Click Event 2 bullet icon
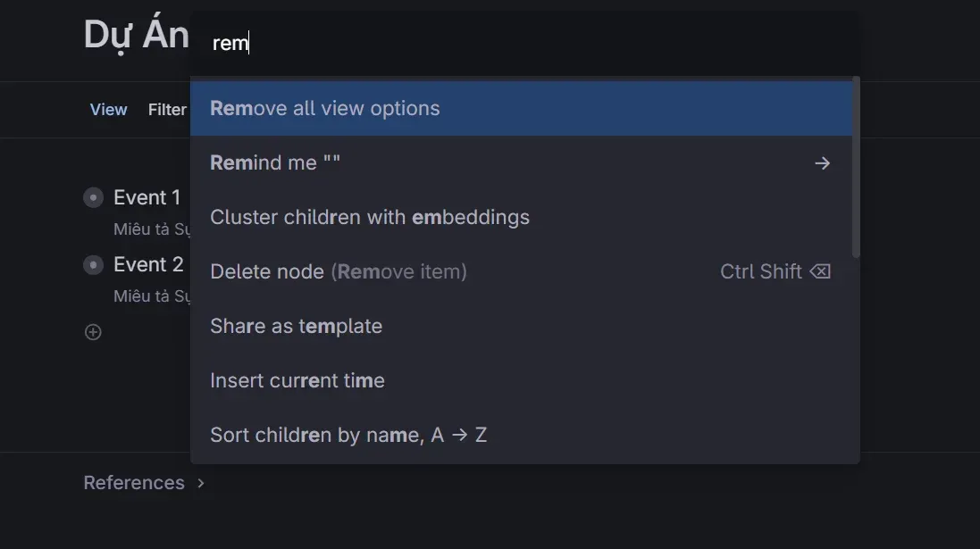Viewport: 980px width, 549px height. pyautogui.click(x=93, y=265)
